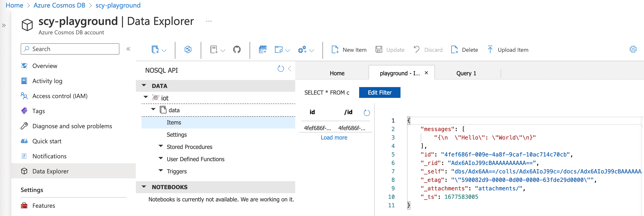Collapse the DATA section
The height and width of the screenshot is (216, 644).
(144, 86)
